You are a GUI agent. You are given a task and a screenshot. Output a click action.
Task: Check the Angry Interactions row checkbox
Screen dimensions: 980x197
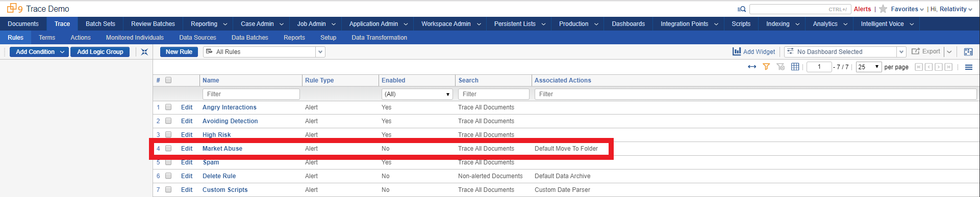(168, 107)
